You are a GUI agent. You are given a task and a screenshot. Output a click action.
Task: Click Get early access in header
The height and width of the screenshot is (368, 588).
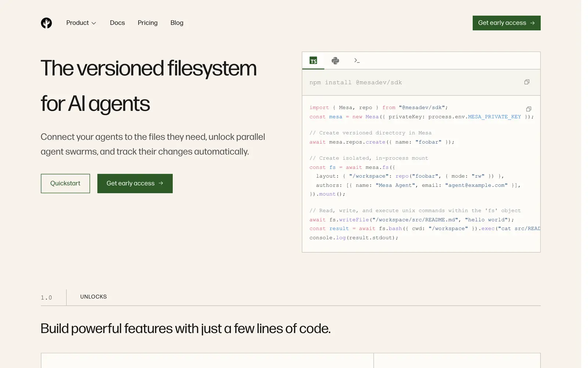pyautogui.click(x=506, y=23)
